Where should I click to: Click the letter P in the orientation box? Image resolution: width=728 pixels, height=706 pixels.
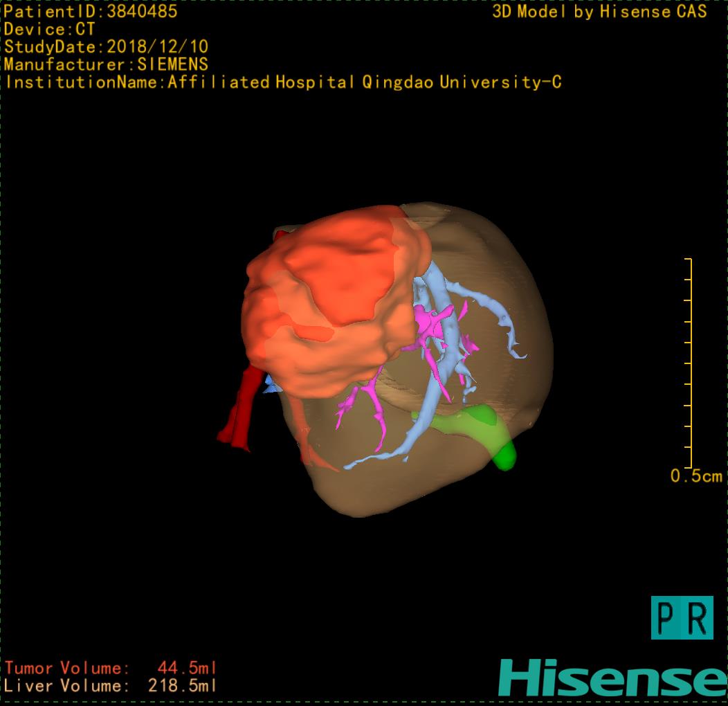667,618
